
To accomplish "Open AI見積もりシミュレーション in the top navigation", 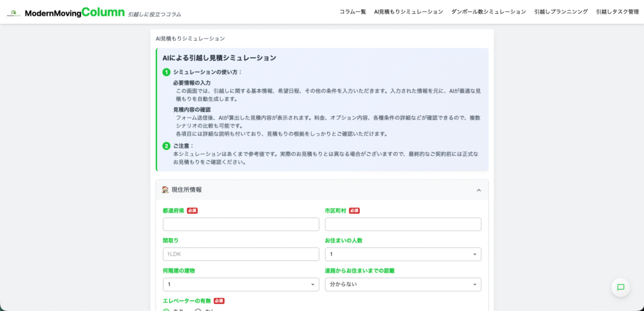I will [408, 12].
